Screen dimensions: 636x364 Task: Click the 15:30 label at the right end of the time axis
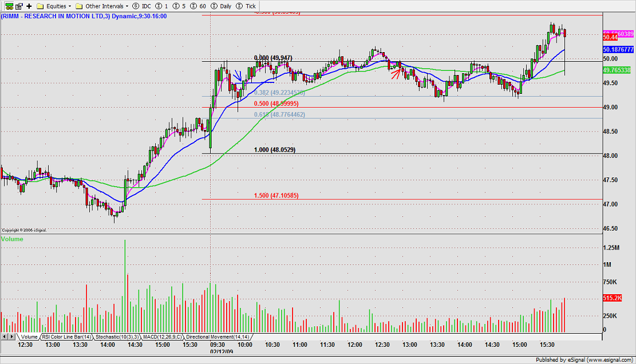547,345
